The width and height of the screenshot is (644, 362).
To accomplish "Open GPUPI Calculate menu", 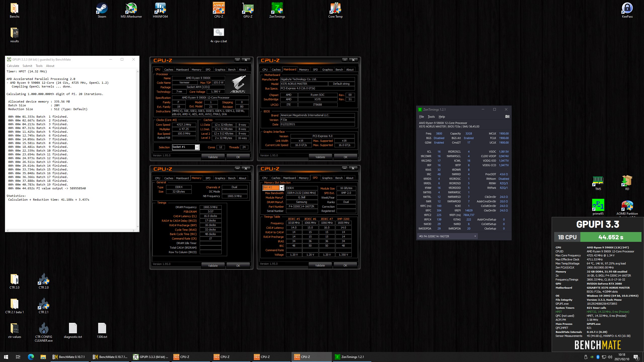I will tap(13, 66).
